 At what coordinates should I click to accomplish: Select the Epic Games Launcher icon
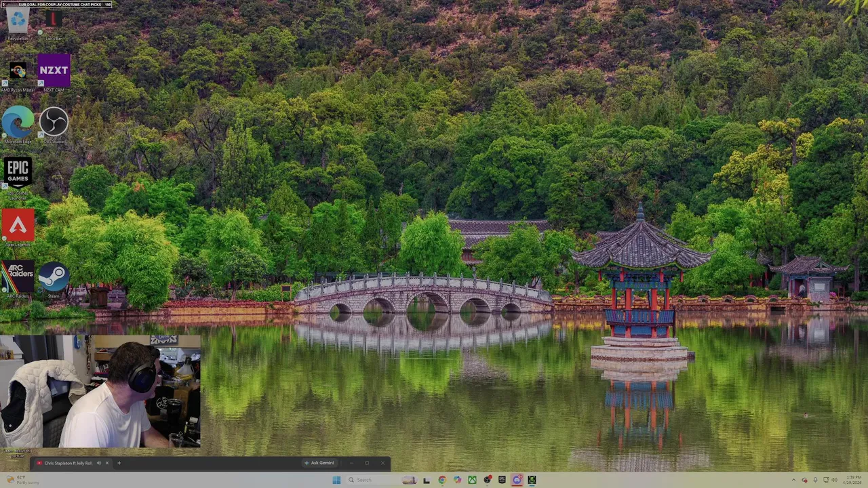click(x=18, y=178)
